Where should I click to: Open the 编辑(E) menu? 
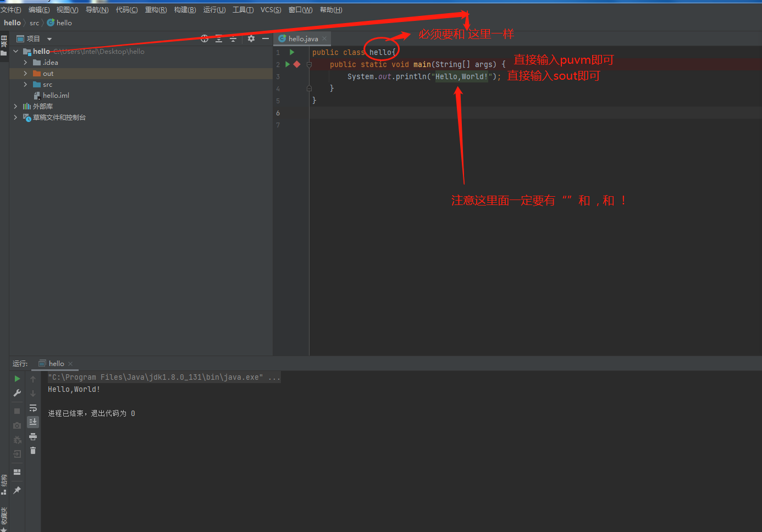tap(39, 10)
